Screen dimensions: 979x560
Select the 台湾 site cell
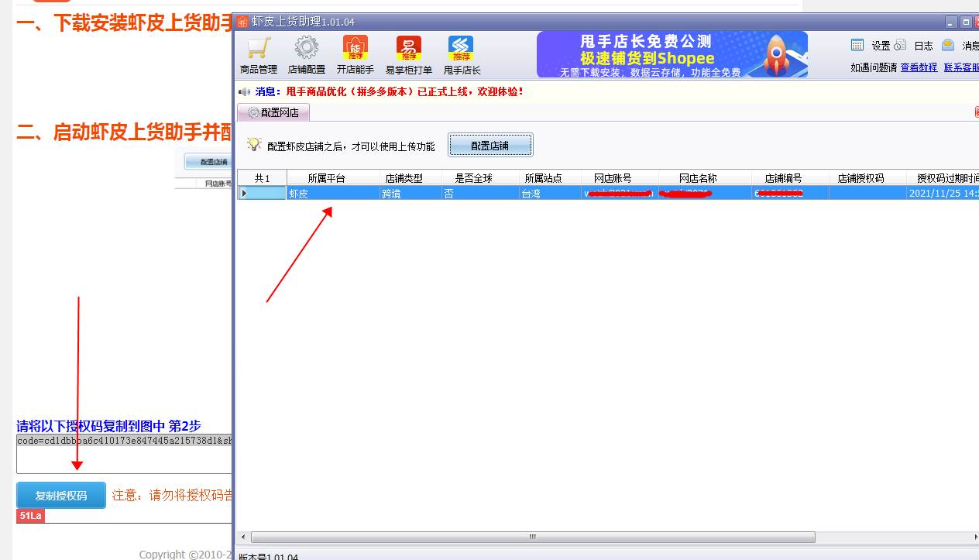tap(551, 193)
